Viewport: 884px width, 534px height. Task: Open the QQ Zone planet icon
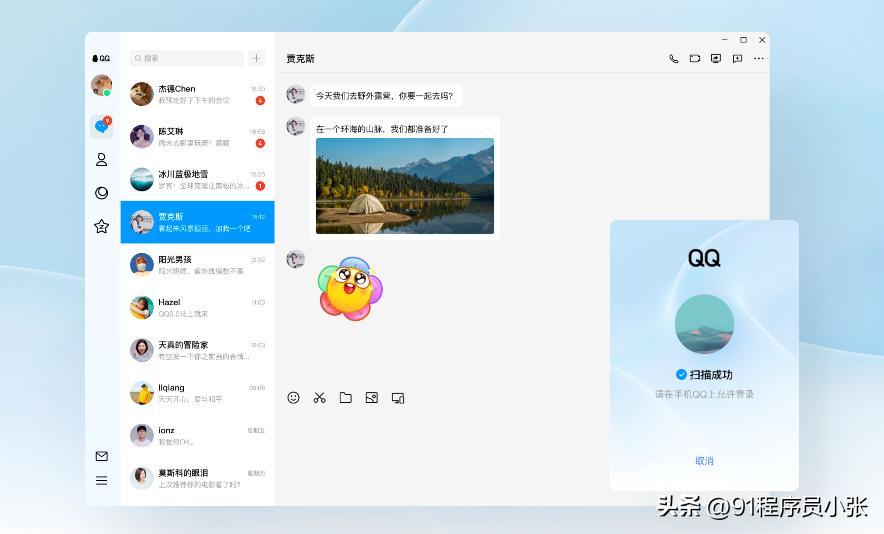pos(101,193)
